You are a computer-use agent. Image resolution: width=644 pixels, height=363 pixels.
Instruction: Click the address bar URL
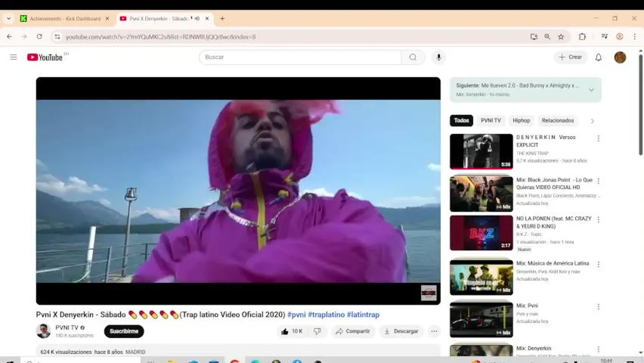point(161,37)
